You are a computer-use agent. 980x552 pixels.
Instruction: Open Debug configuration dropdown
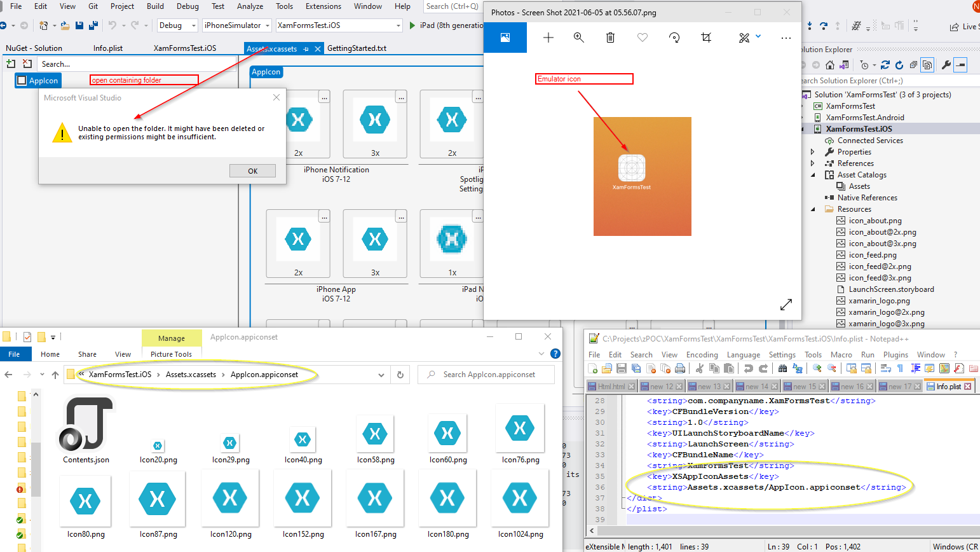click(x=177, y=25)
